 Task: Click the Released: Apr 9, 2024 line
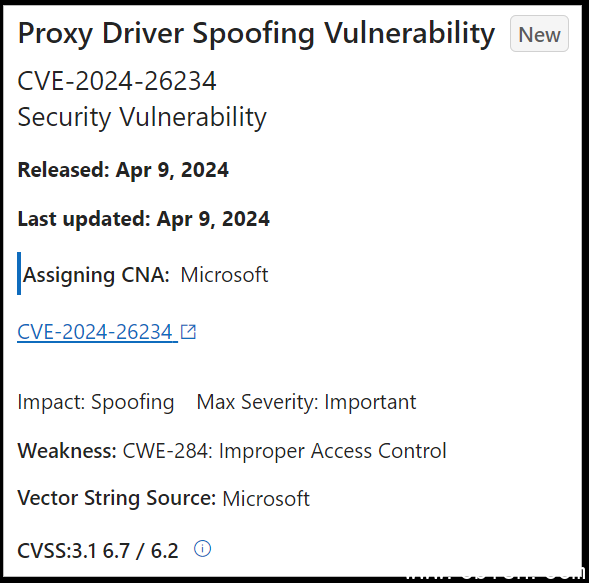point(123,170)
